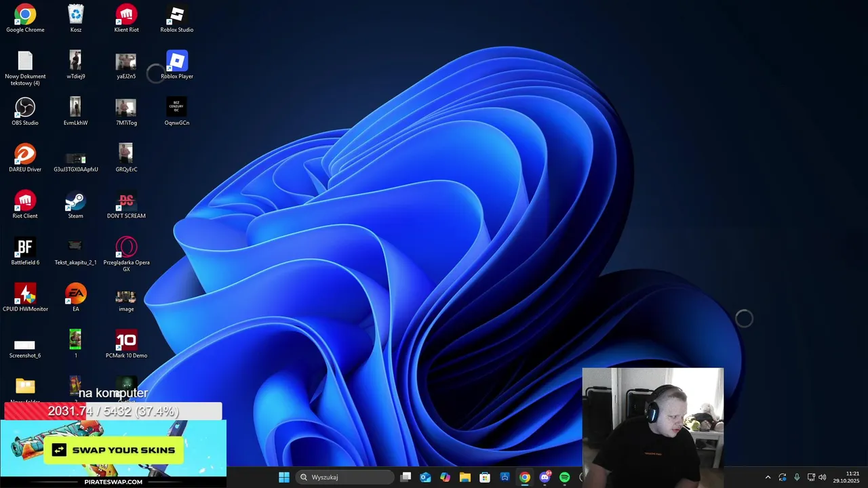Screen dimensions: 868x488
Task: Launch Przeglądarka Opera GX
Action: tap(126, 255)
